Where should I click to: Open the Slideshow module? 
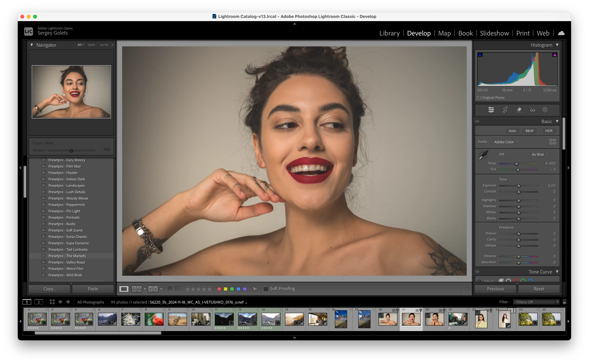(x=494, y=33)
